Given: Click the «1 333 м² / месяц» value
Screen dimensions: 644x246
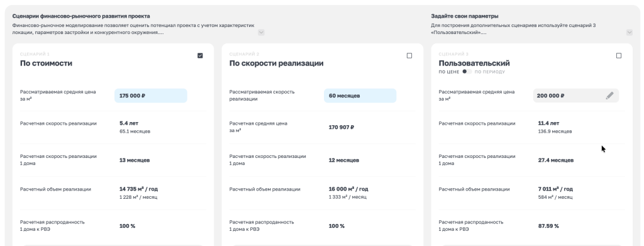Looking at the screenshot, I should (347, 197).
